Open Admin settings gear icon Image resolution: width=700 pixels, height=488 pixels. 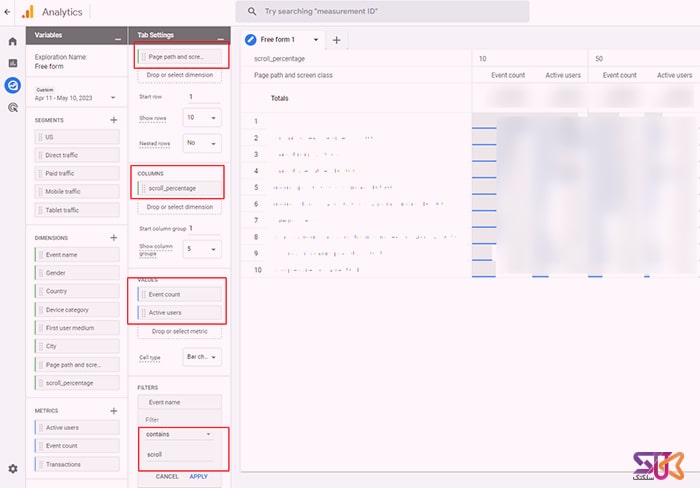[x=13, y=468]
